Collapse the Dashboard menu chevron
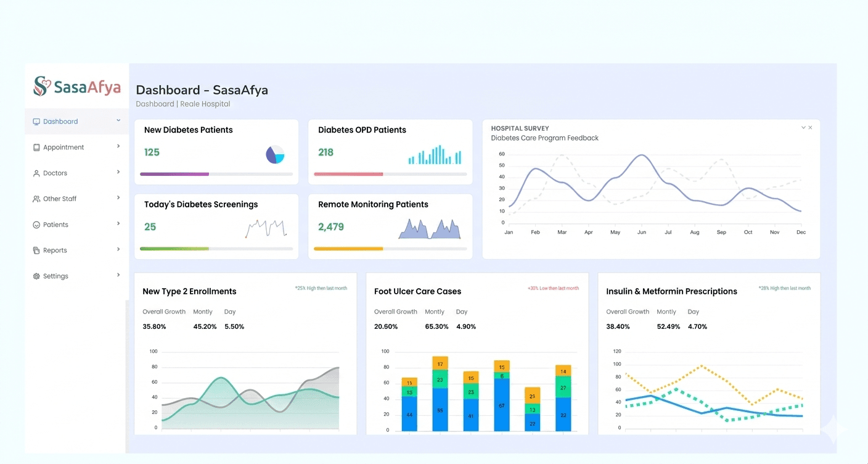Image resolution: width=868 pixels, height=464 pixels. point(118,120)
